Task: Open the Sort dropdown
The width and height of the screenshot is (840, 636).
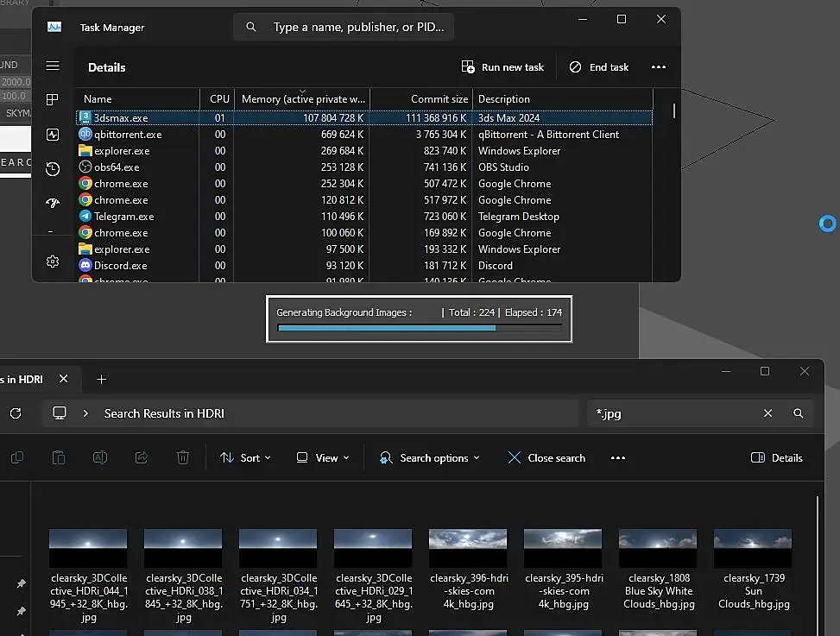Action: pos(246,457)
